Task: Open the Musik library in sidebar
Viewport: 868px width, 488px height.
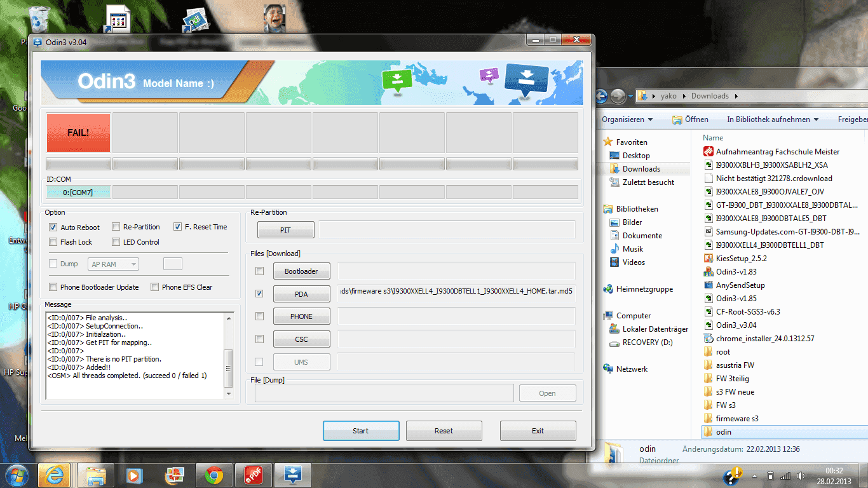Action: click(x=633, y=249)
